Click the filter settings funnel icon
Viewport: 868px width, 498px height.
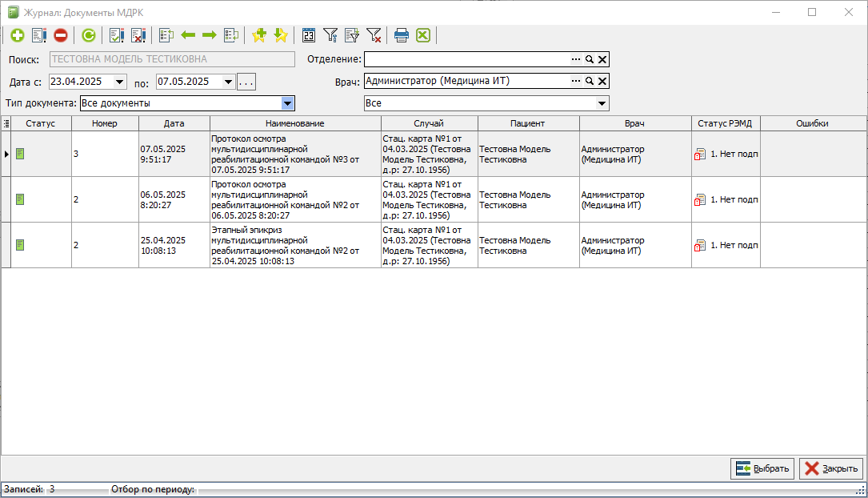point(330,35)
